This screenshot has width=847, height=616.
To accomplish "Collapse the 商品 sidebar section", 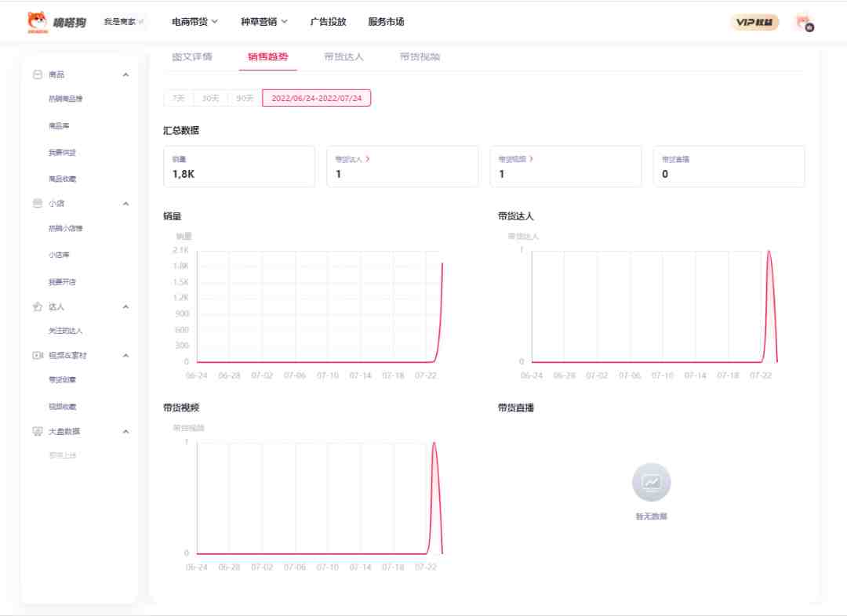I will click(125, 74).
